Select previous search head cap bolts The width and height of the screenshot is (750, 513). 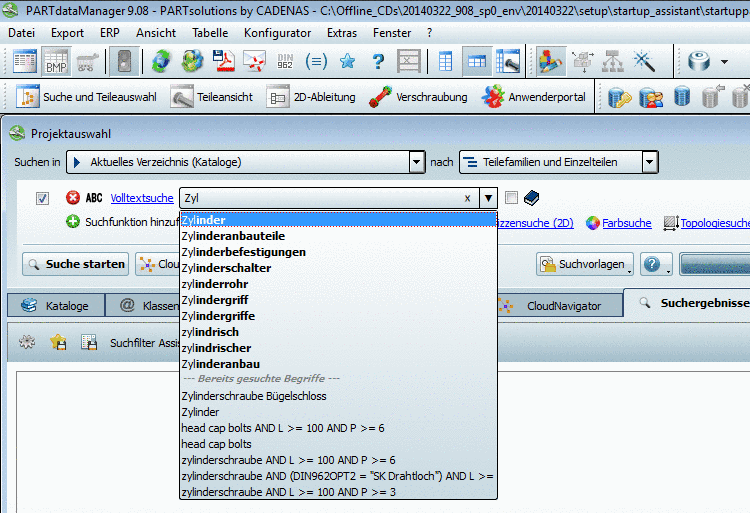tap(338, 444)
